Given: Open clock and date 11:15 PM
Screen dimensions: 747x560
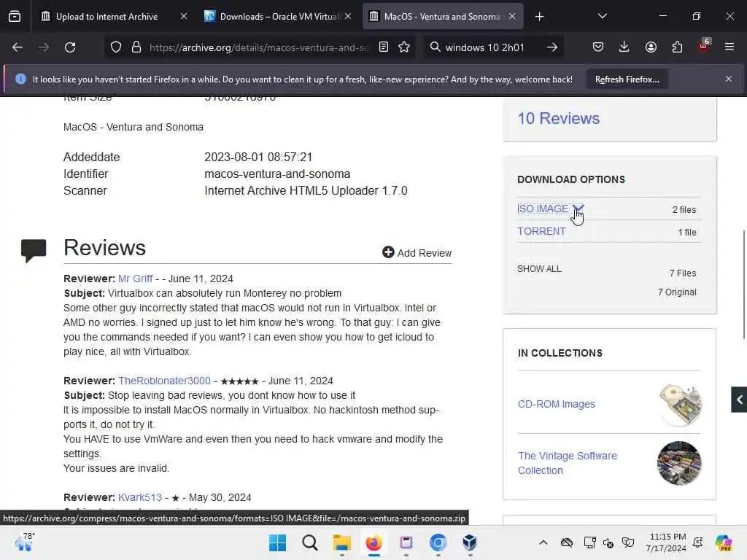Looking at the screenshot, I should pos(666,542).
